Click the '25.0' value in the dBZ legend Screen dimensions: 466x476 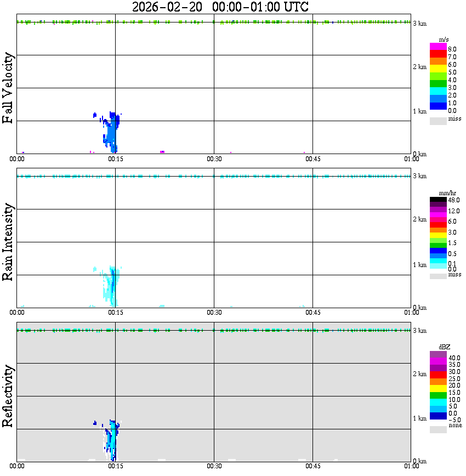tap(454, 379)
